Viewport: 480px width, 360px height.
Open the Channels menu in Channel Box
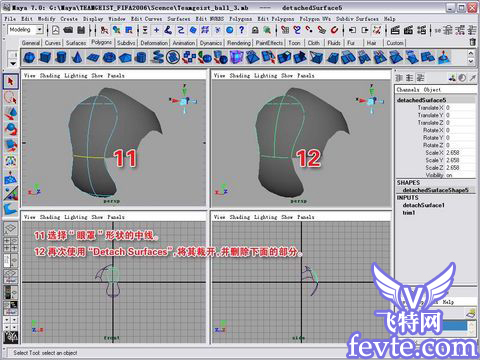click(408, 90)
